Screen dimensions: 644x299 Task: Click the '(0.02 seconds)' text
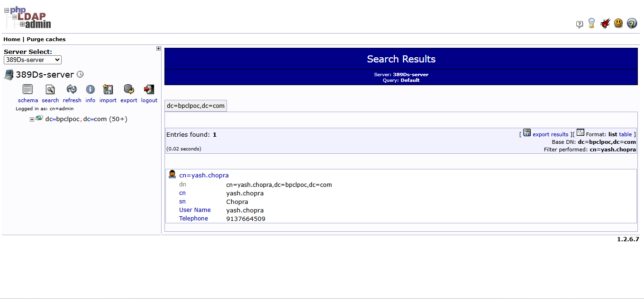pyautogui.click(x=184, y=149)
